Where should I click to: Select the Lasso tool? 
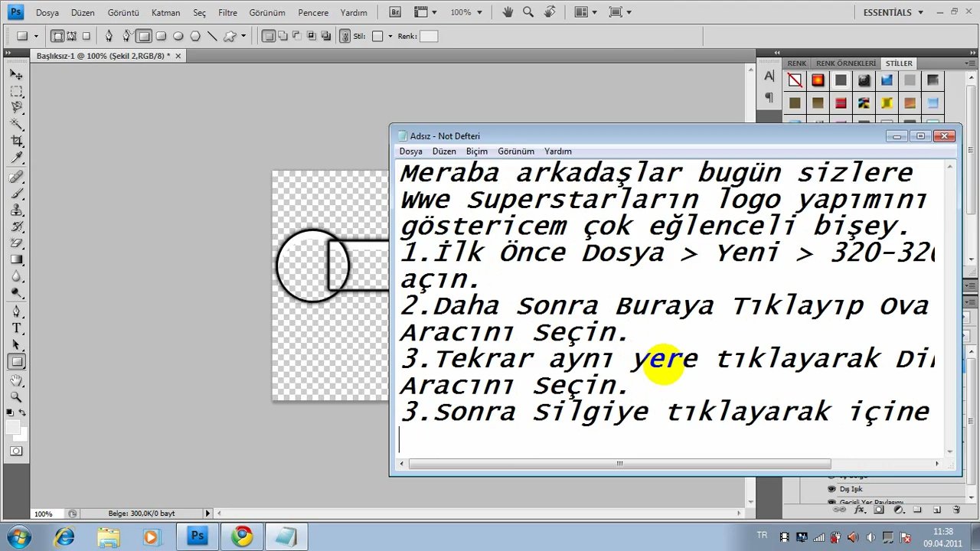point(16,108)
